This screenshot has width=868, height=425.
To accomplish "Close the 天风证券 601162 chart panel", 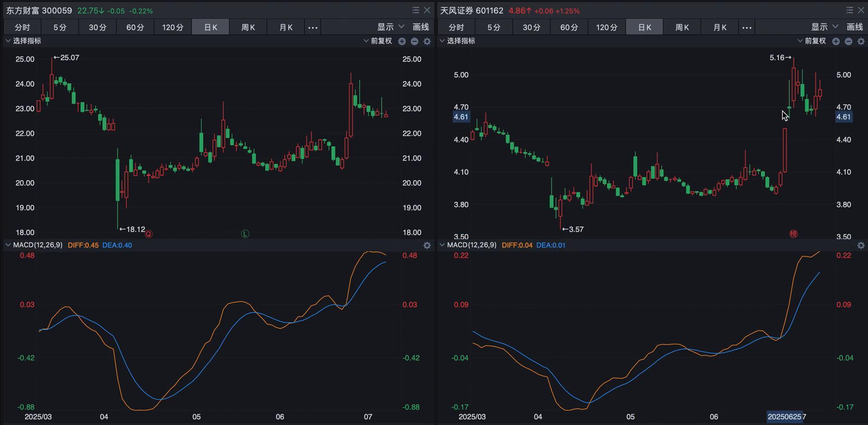I will click(861, 10).
